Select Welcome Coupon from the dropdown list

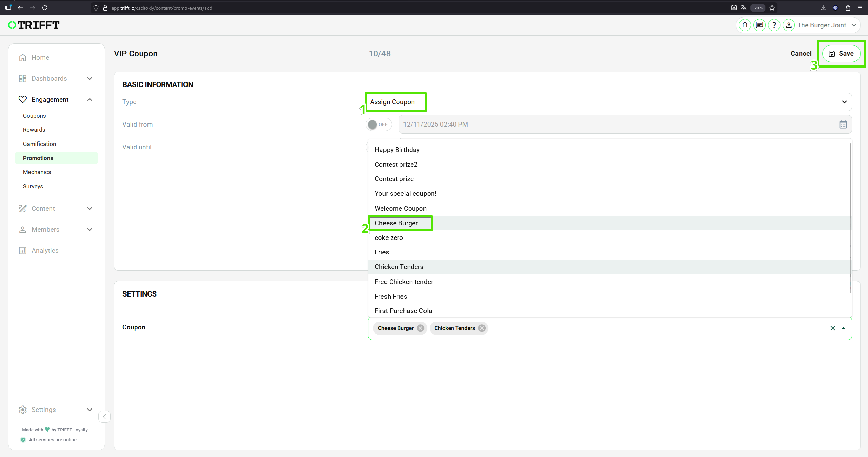(400, 208)
